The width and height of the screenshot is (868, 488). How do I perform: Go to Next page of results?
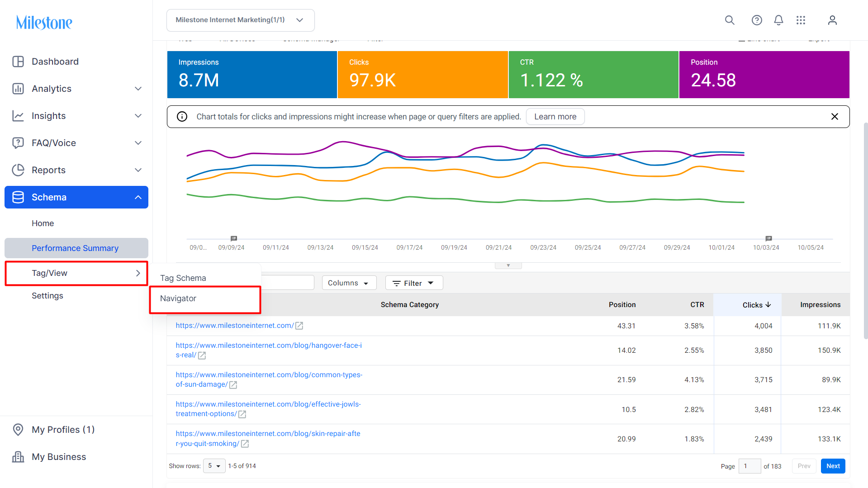(833, 466)
